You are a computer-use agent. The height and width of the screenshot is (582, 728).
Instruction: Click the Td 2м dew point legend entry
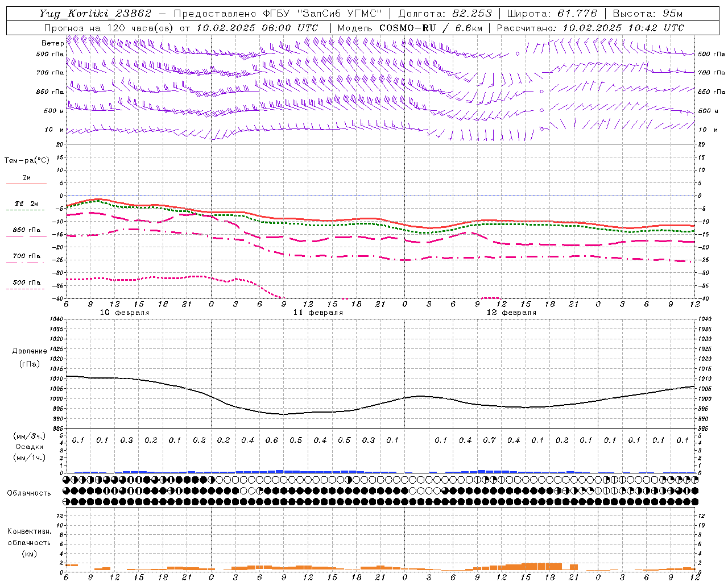tap(26, 203)
